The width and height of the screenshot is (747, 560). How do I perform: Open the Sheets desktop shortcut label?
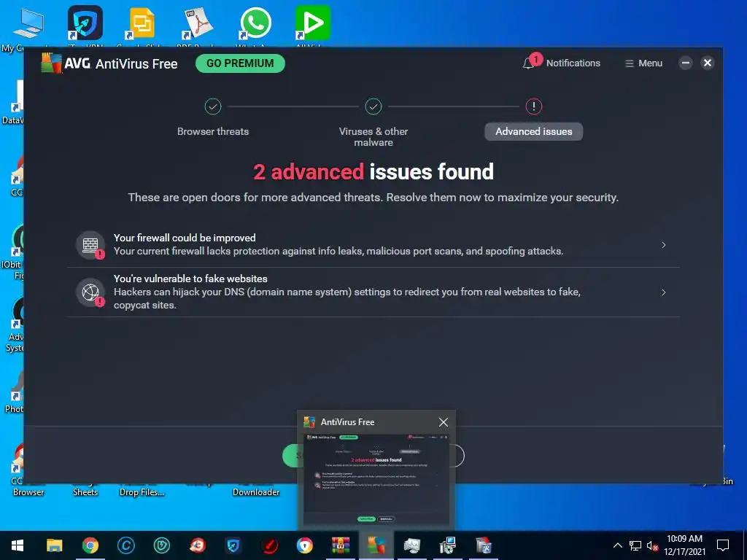tap(85, 492)
